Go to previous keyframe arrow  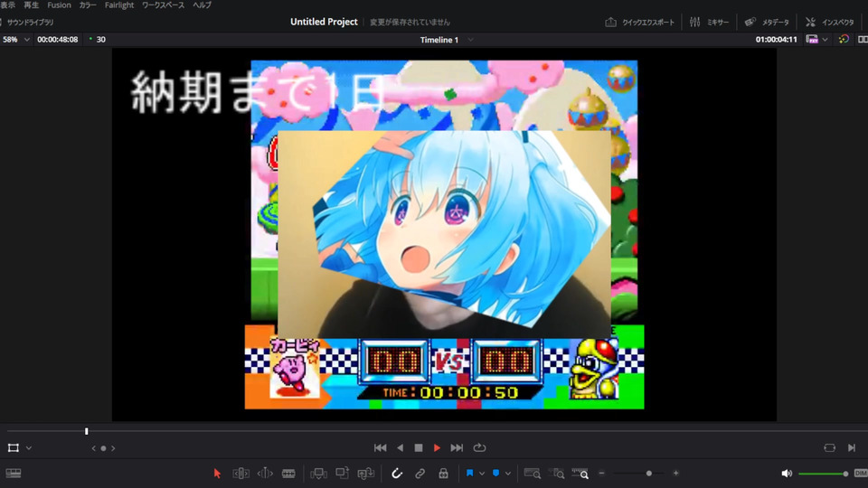93,448
